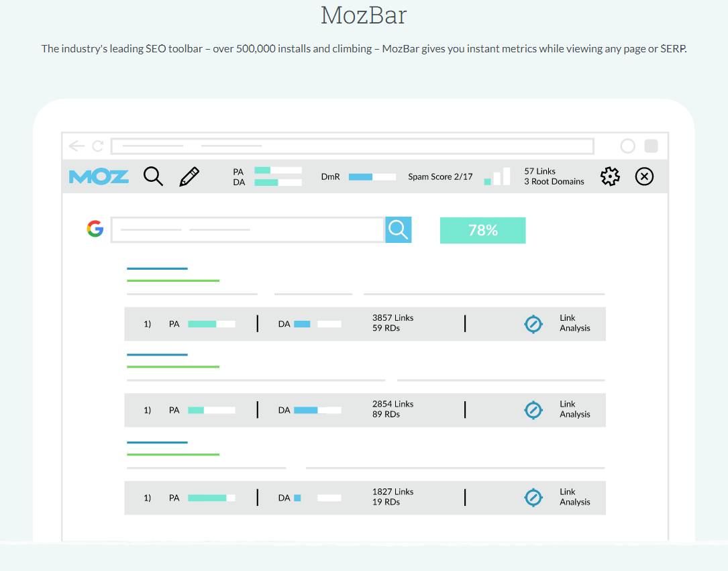Click the browser reload icon
Screen dimensions: 728x571
pyautogui.click(x=98, y=146)
